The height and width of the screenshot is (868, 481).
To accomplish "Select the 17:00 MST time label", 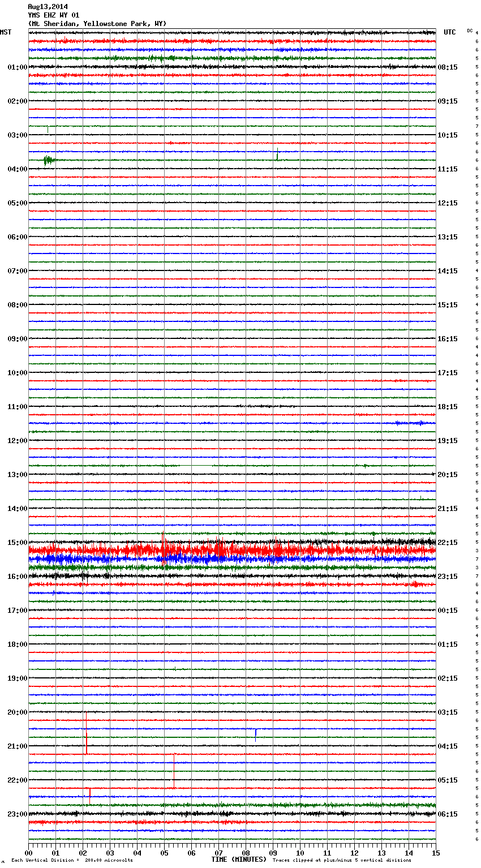I will pos(18,611).
